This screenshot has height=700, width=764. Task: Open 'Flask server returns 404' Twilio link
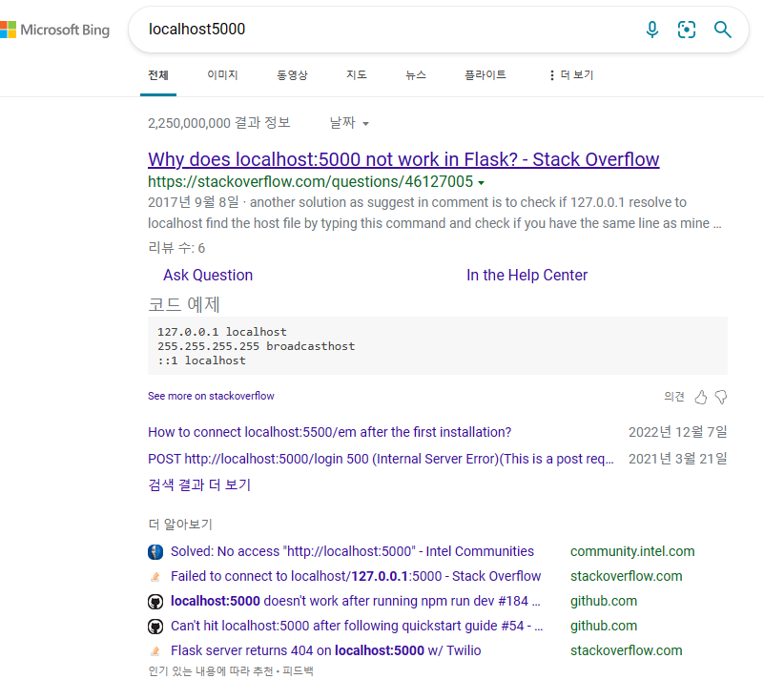(x=326, y=650)
